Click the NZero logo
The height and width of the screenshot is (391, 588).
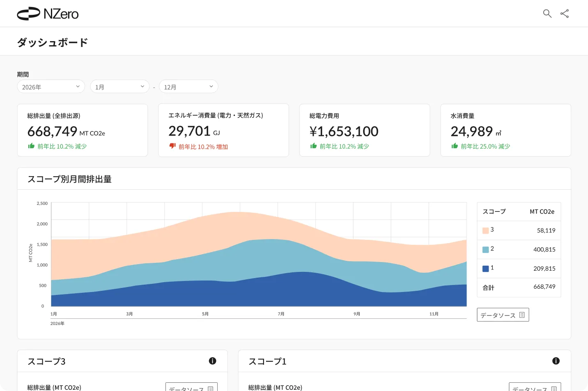pos(48,14)
